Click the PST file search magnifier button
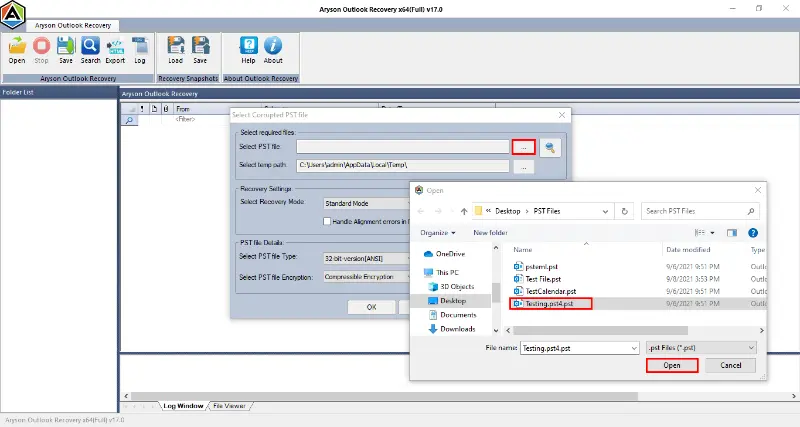 tap(550, 147)
